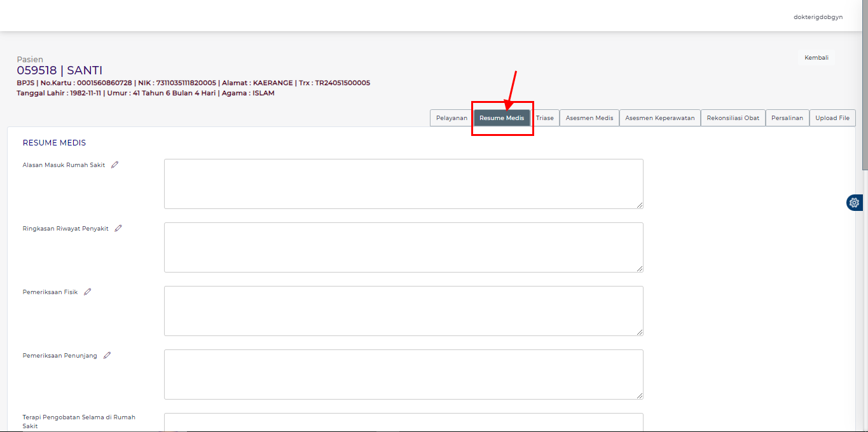Viewport: 868px width, 432px height.
Task: Click pencil icon beside Alasan Masuk Rumah Sakit
Action: pyautogui.click(x=115, y=165)
